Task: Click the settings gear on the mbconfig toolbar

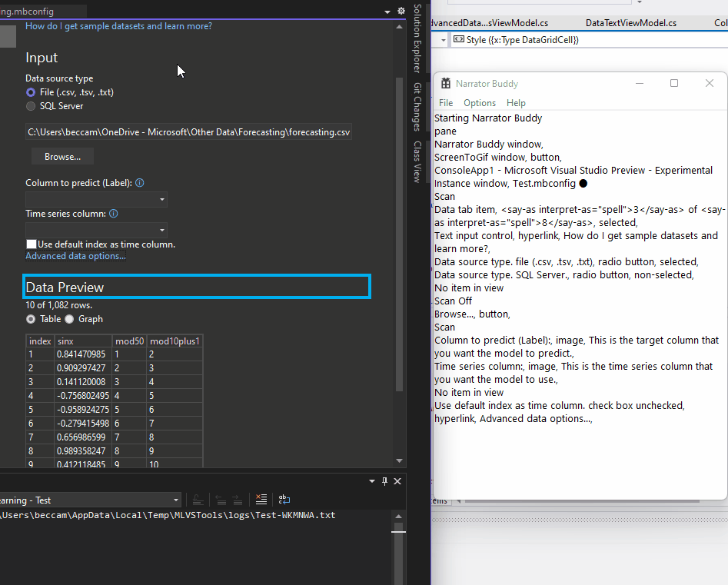Action: point(401,11)
